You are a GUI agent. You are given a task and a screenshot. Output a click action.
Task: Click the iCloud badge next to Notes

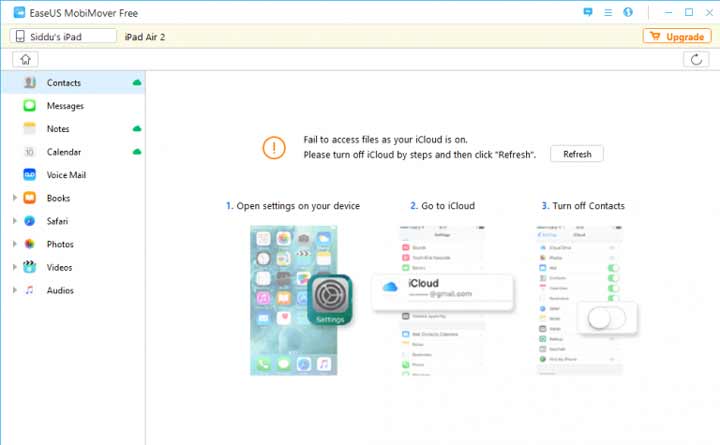coord(137,129)
